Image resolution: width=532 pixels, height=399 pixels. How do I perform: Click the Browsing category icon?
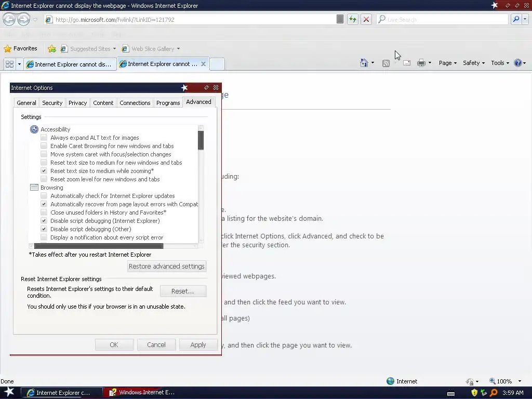point(34,187)
